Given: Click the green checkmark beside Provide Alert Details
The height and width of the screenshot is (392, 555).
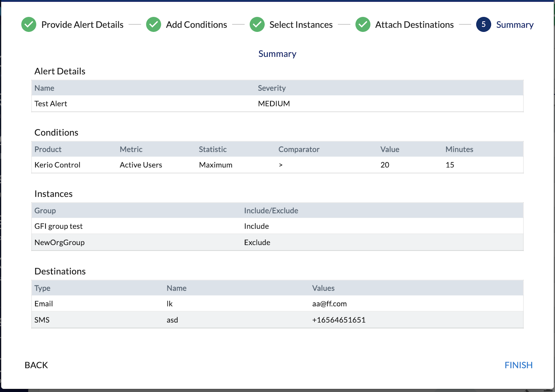Looking at the screenshot, I should click(29, 25).
